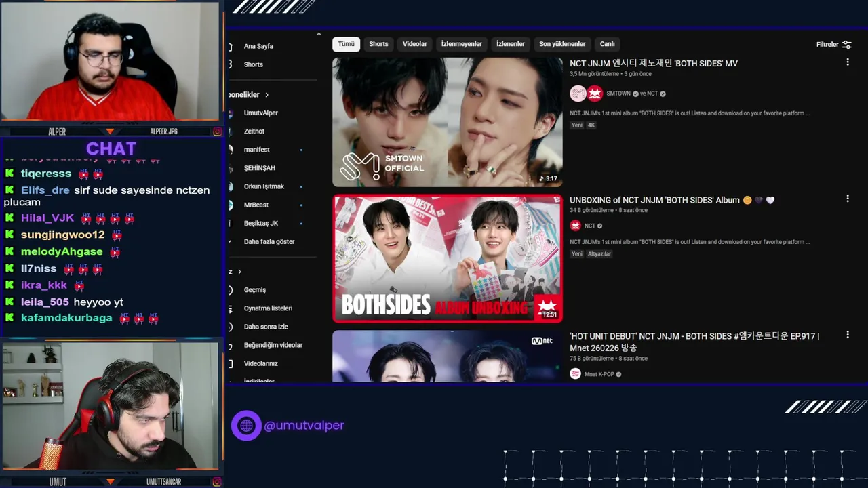Click the Videolarınız icon in sidebar
868x488 pixels.
coord(231,363)
